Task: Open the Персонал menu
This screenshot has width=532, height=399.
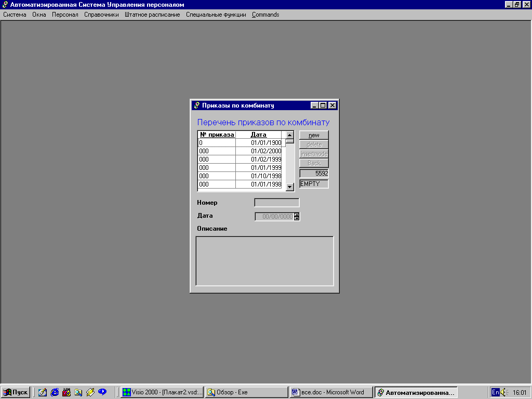Action: pos(65,15)
